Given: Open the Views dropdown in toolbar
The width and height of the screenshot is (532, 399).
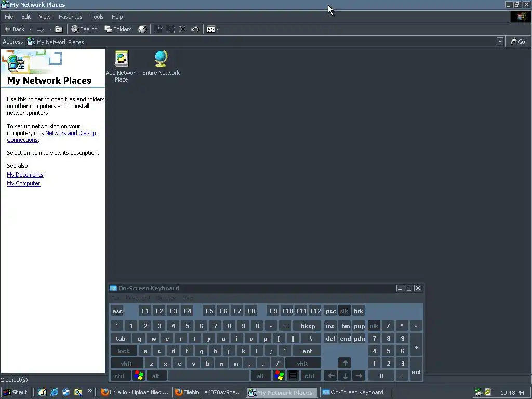Looking at the screenshot, I should pos(212,29).
